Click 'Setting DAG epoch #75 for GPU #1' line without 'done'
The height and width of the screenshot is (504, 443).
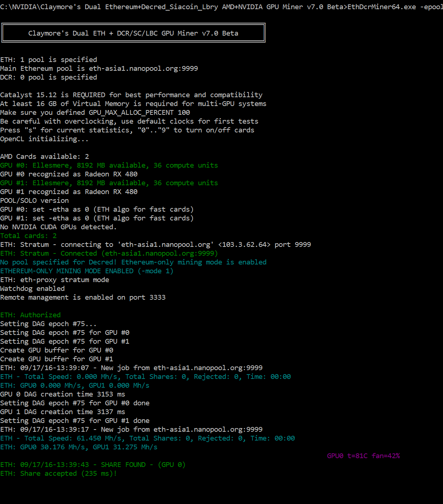[65, 342]
